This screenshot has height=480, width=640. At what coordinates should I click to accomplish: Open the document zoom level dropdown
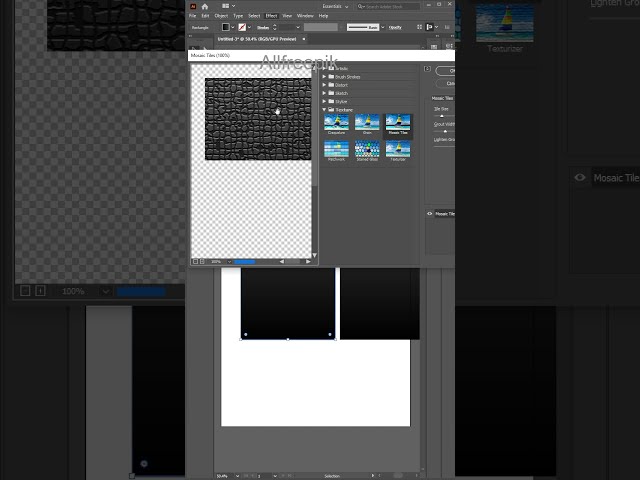coord(237,476)
